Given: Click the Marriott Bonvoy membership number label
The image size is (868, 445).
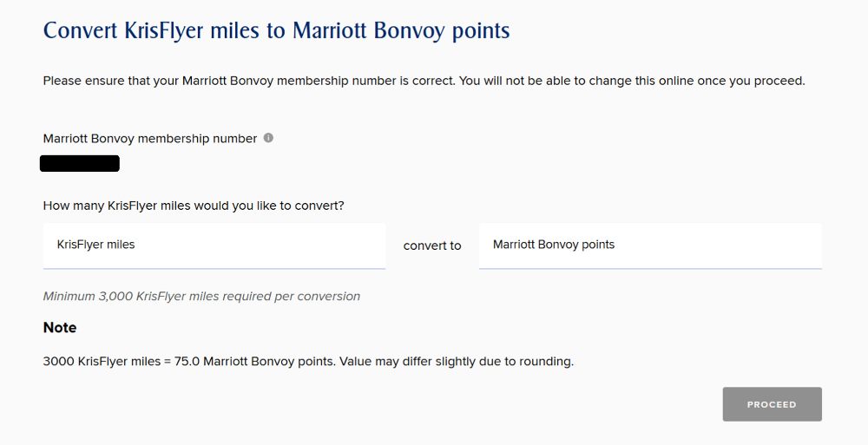Looking at the screenshot, I should click(150, 139).
